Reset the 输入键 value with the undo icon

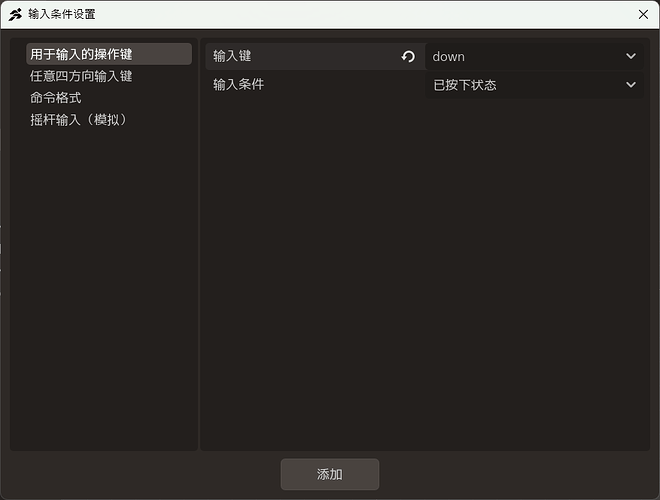point(408,56)
